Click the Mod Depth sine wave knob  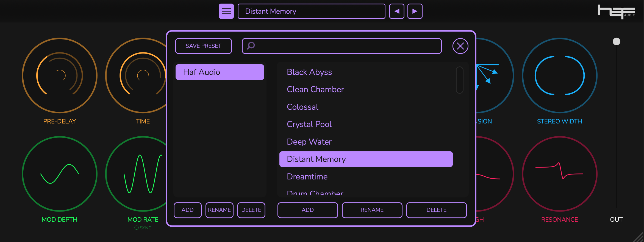pos(60,174)
